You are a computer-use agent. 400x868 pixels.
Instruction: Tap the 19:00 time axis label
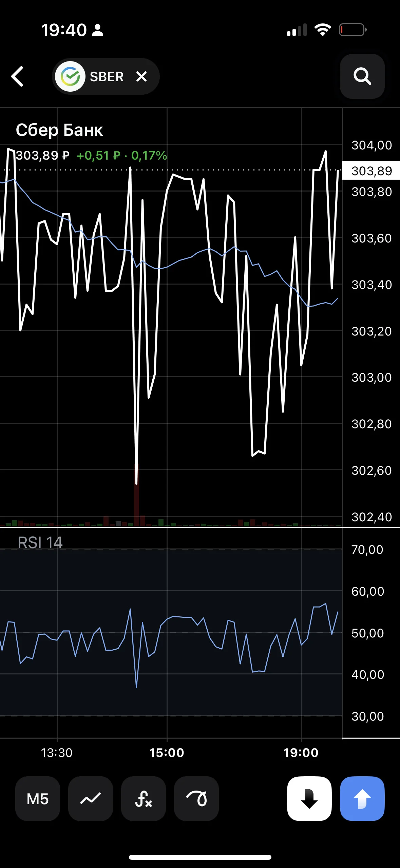(x=301, y=753)
